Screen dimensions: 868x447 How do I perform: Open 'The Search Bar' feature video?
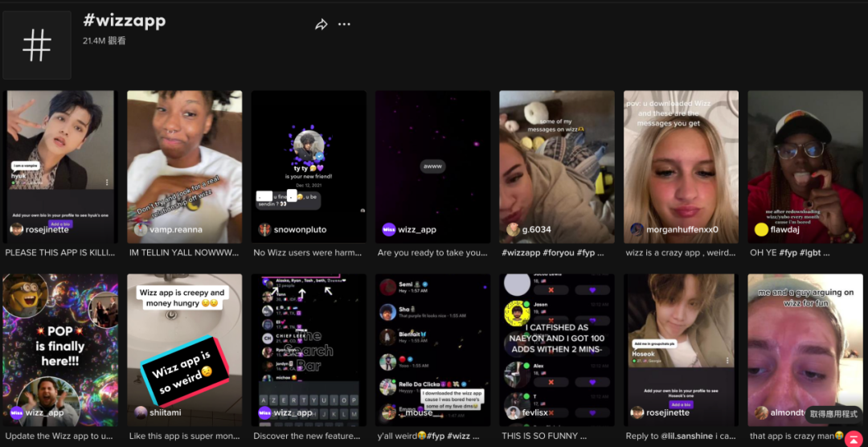pos(309,350)
